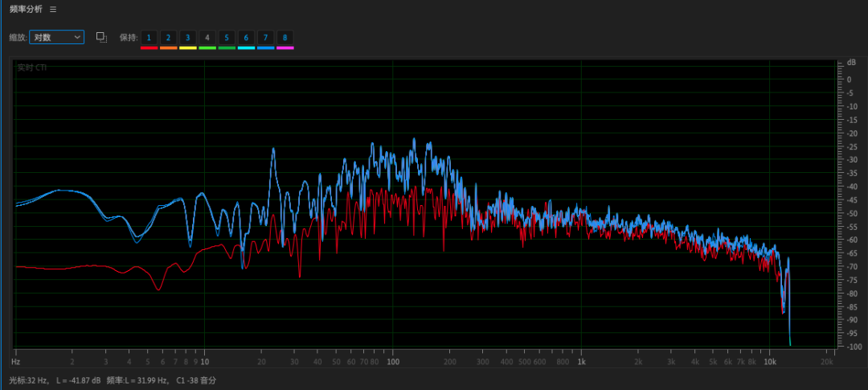The height and width of the screenshot is (390, 868).
Task: Open the 频率分析 panel hamburger menu
Action: tap(52, 10)
